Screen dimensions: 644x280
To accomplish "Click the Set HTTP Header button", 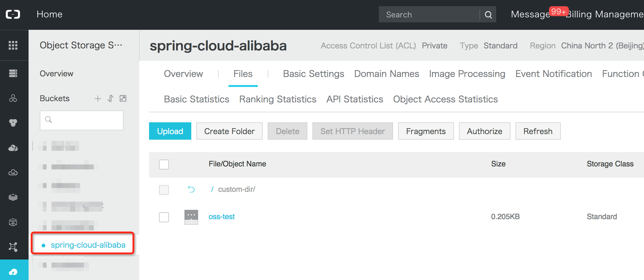I will tap(353, 131).
